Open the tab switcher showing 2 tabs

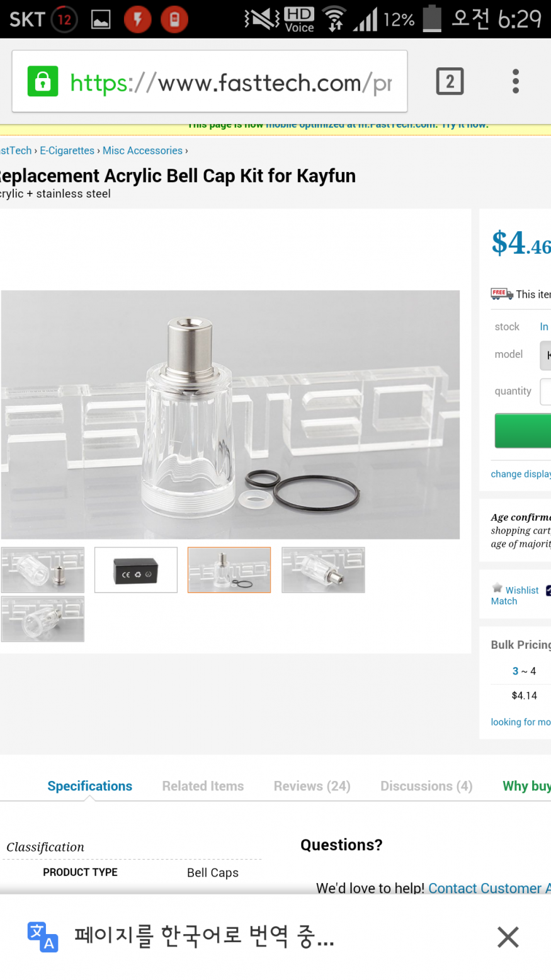pyautogui.click(x=450, y=81)
